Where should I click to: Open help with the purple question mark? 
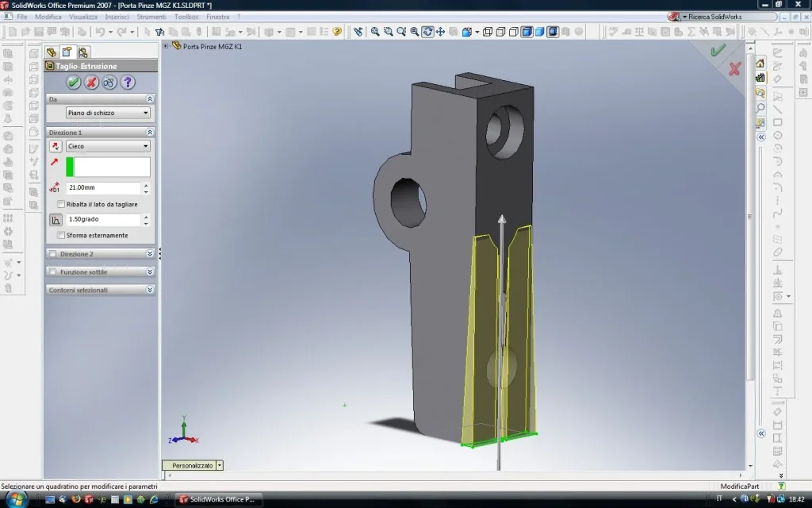click(x=127, y=83)
